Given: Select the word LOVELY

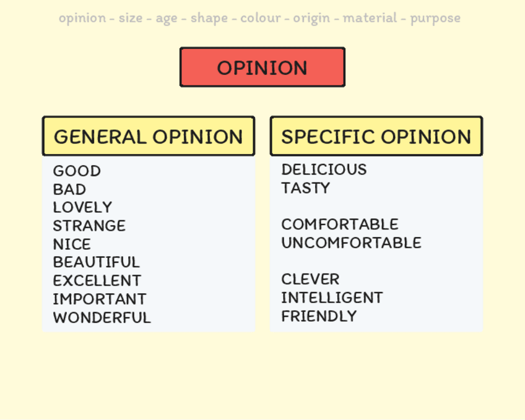Looking at the screenshot, I should pyautogui.click(x=82, y=207).
